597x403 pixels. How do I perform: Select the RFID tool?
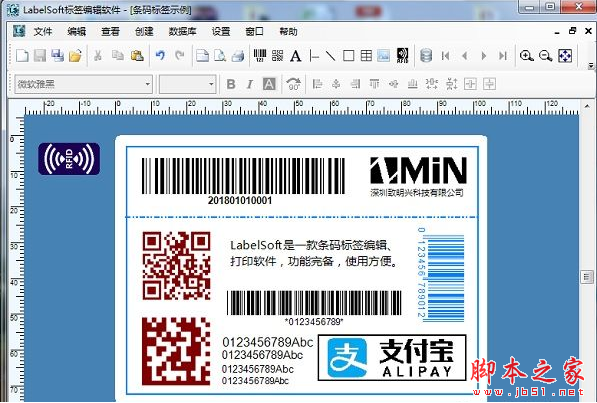[x=402, y=56]
